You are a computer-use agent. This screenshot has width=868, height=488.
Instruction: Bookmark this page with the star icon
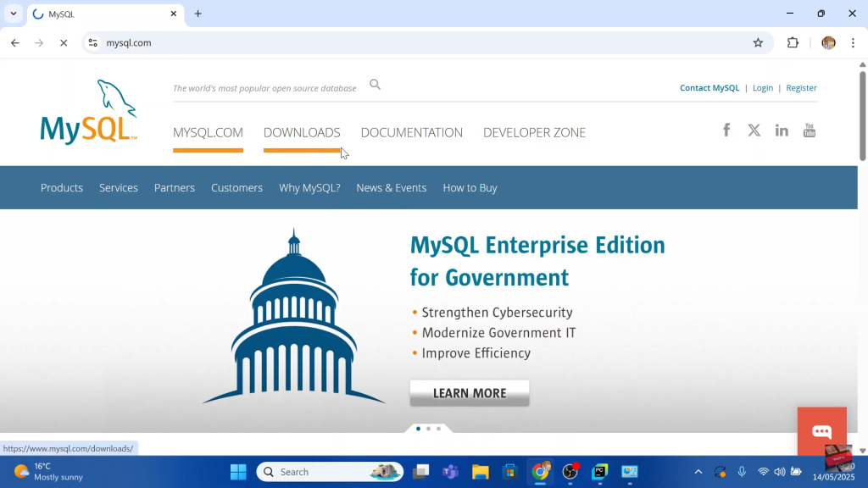[758, 42]
